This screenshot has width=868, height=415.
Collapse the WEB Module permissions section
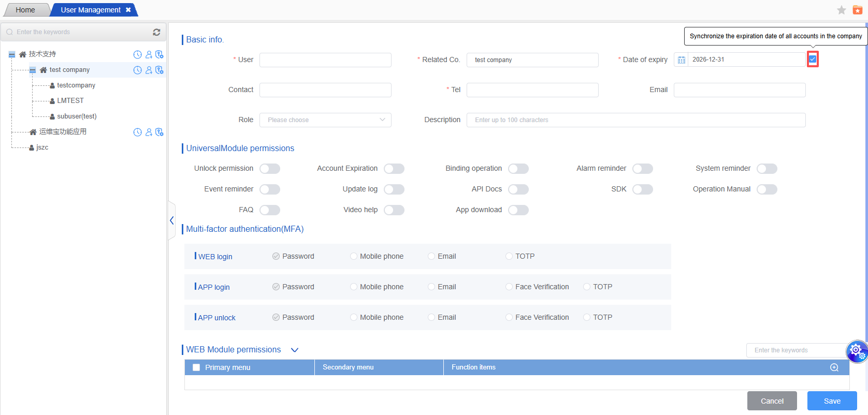point(295,350)
